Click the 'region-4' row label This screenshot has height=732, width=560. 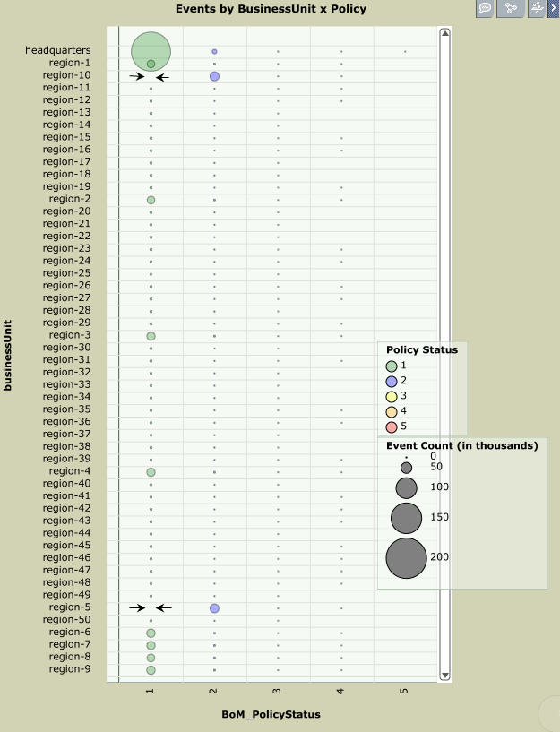70,471
